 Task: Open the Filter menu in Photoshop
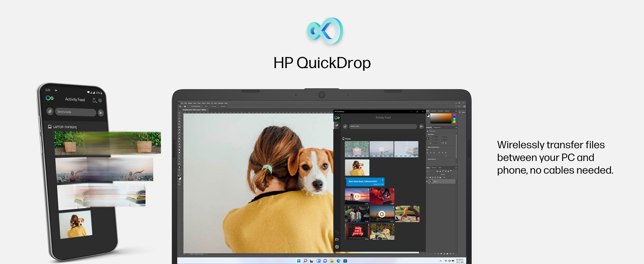pyautogui.click(x=209, y=103)
